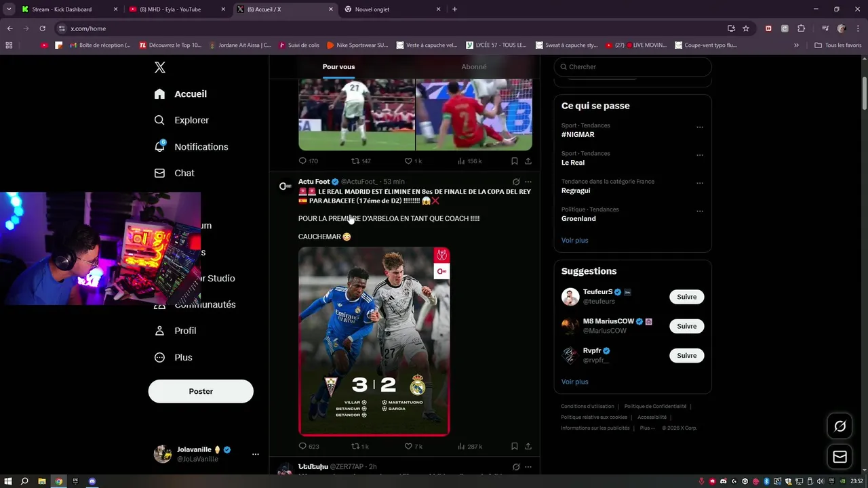Open Chat envelope icon in sidebar

pos(159,173)
